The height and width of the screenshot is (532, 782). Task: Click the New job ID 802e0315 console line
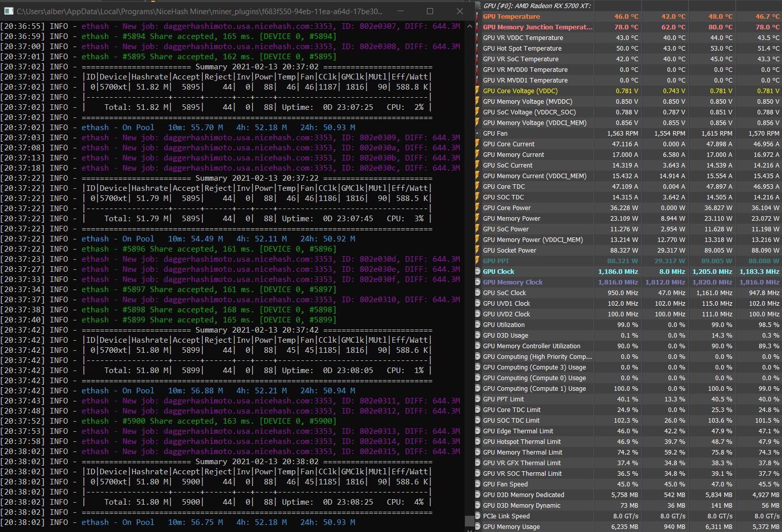230,451
